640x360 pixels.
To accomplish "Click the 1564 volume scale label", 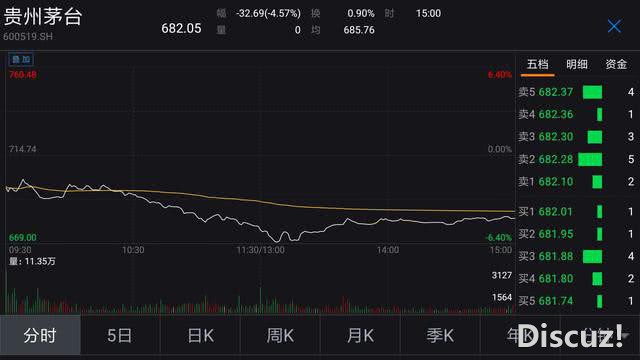I will coord(502,297).
